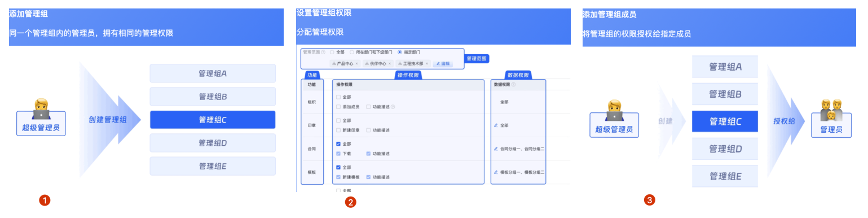Image resolution: width=868 pixels, height=218 pixels.
Task: Select 管理组A in the 添加管理组成员 panel
Action: point(725,67)
